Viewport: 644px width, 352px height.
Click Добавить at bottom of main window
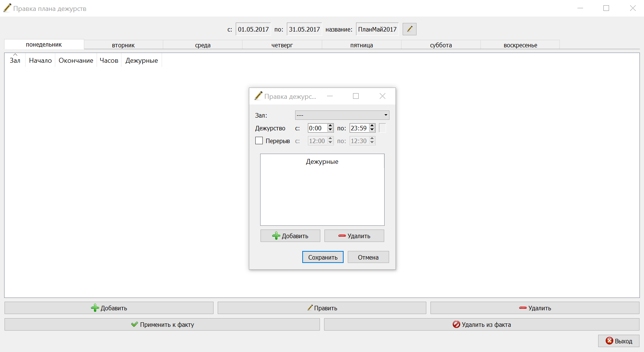[x=109, y=308]
